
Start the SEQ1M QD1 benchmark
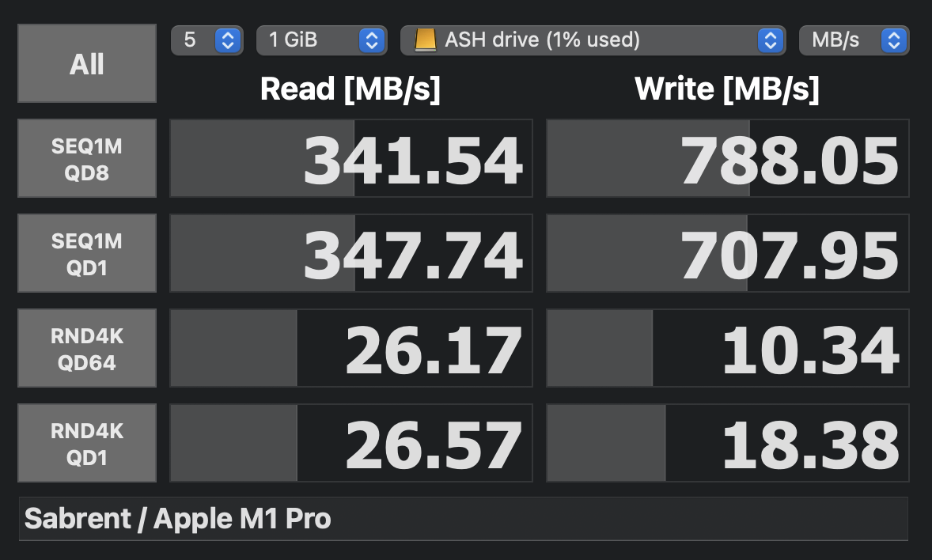pyautogui.click(x=87, y=253)
